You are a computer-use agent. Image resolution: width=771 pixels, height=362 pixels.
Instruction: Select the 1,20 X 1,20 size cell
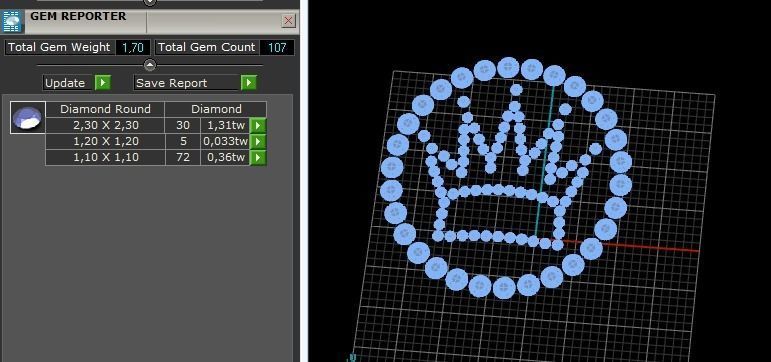click(105, 141)
